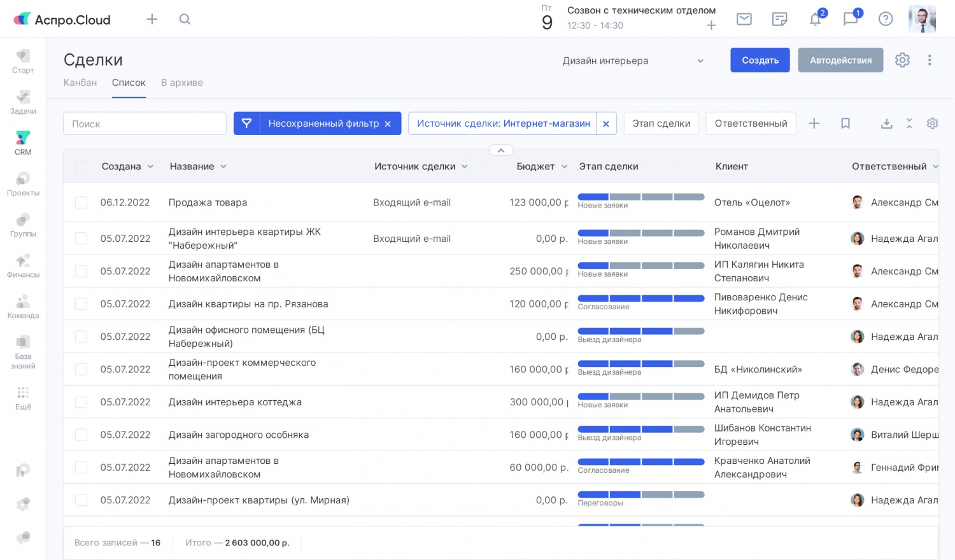The height and width of the screenshot is (560, 955).
Task: Open CRM section in left sidebar
Action: [23, 143]
